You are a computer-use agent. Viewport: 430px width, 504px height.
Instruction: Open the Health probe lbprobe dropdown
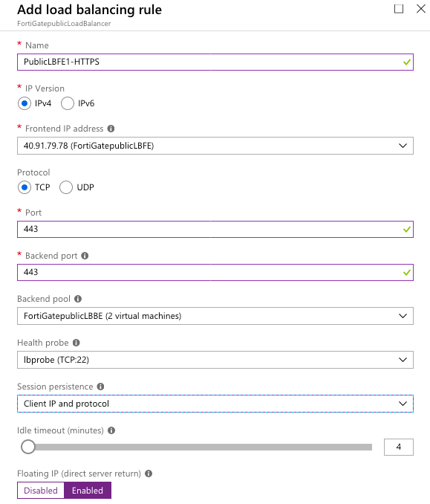[x=215, y=360]
